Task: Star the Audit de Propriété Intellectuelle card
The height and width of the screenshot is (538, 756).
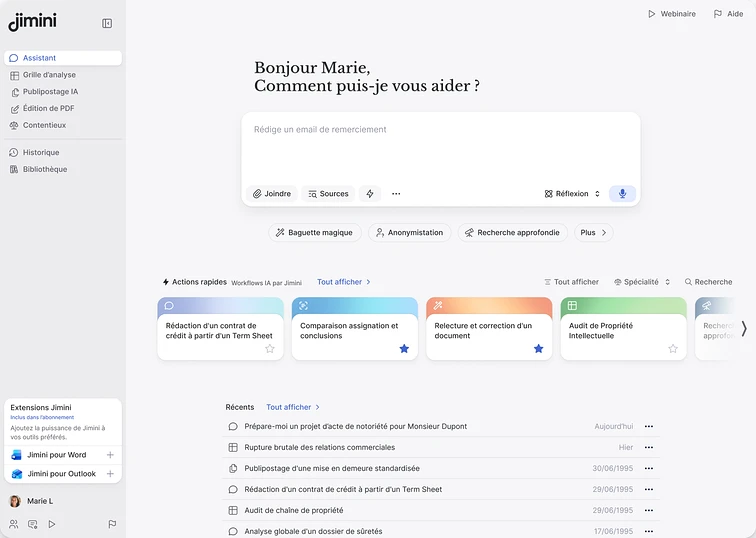Action: 673,349
